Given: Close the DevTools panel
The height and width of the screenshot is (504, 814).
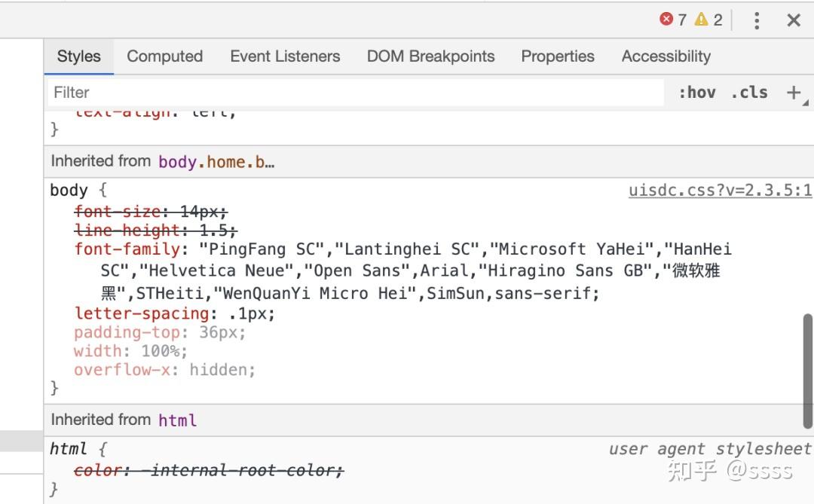Looking at the screenshot, I should (x=794, y=20).
